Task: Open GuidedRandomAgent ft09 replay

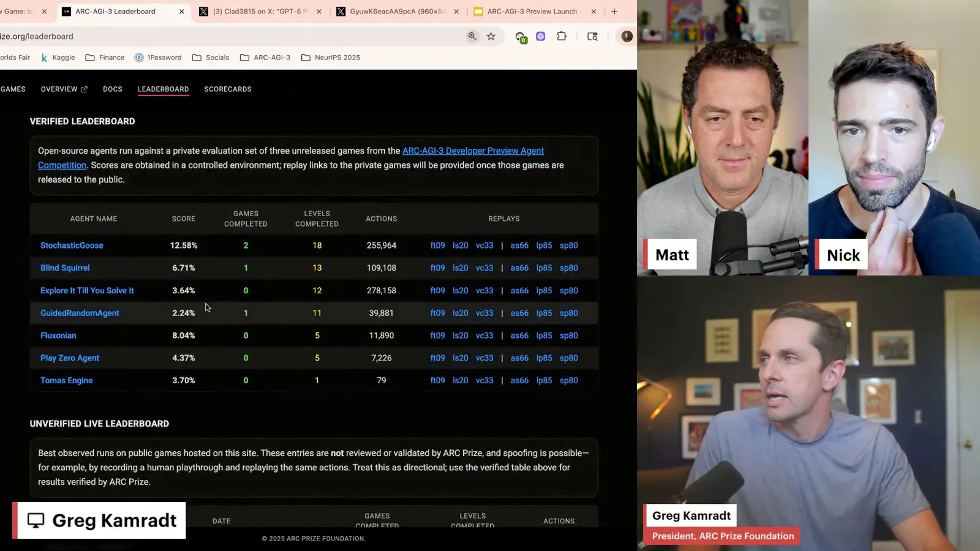Action: (x=437, y=313)
